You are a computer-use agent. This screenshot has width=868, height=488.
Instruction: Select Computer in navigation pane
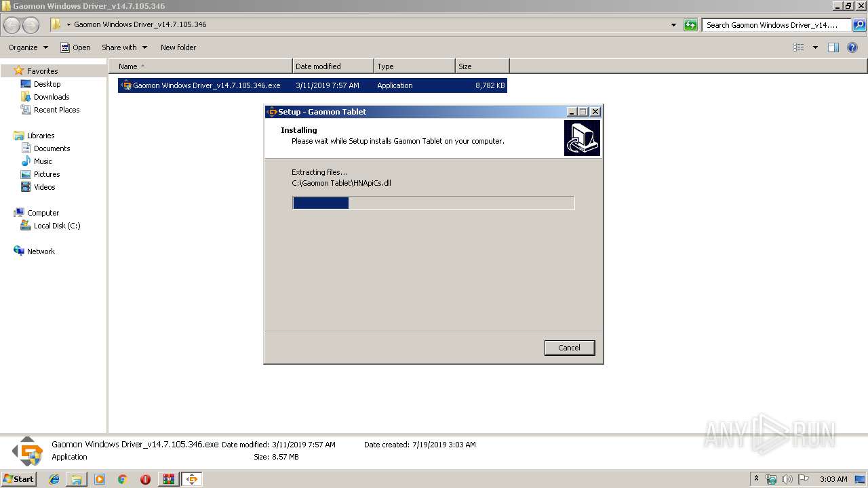tap(43, 213)
